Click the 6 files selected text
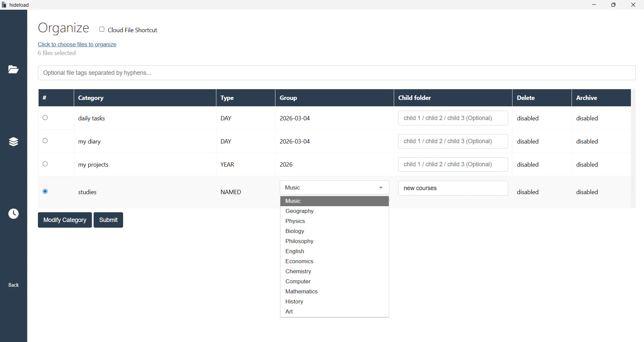 point(57,53)
